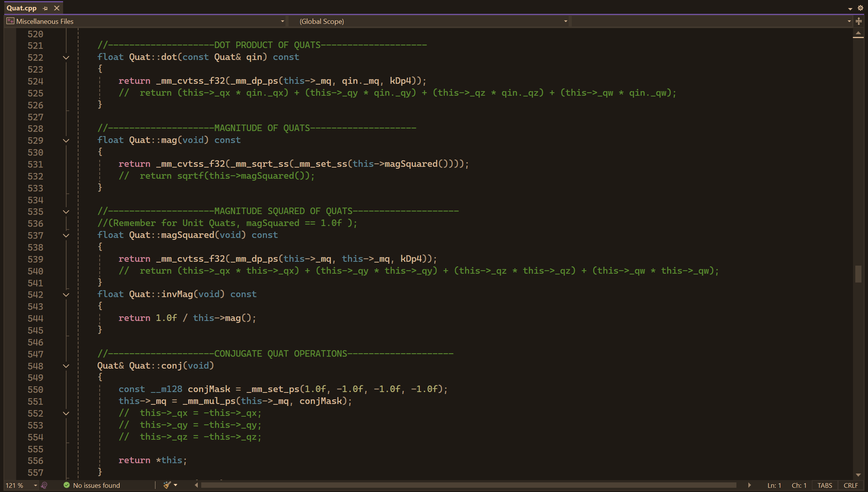Open the document tab settings gear
The height and width of the screenshot is (492, 868).
tap(861, 8)
